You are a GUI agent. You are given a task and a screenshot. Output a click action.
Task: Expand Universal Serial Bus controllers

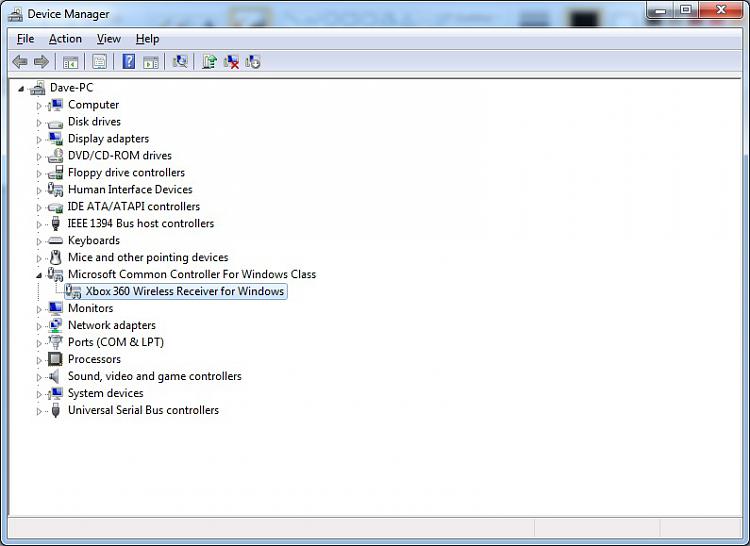(x=39, y=411)
